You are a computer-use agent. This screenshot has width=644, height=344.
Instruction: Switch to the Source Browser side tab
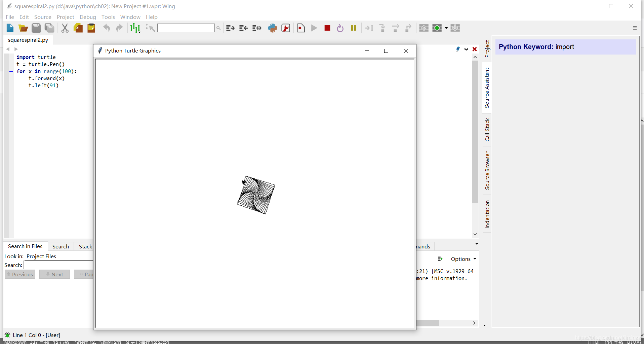[x=487, y=171]
